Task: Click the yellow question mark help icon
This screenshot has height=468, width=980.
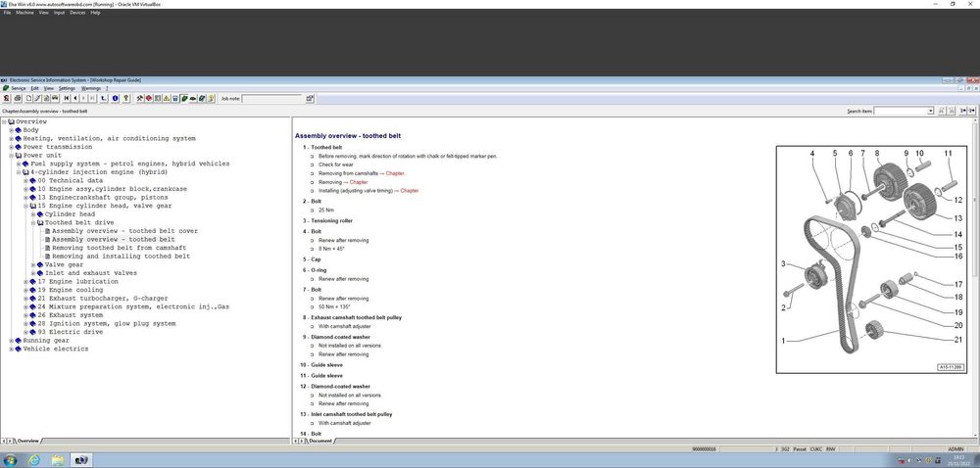Action: [126, 99]
